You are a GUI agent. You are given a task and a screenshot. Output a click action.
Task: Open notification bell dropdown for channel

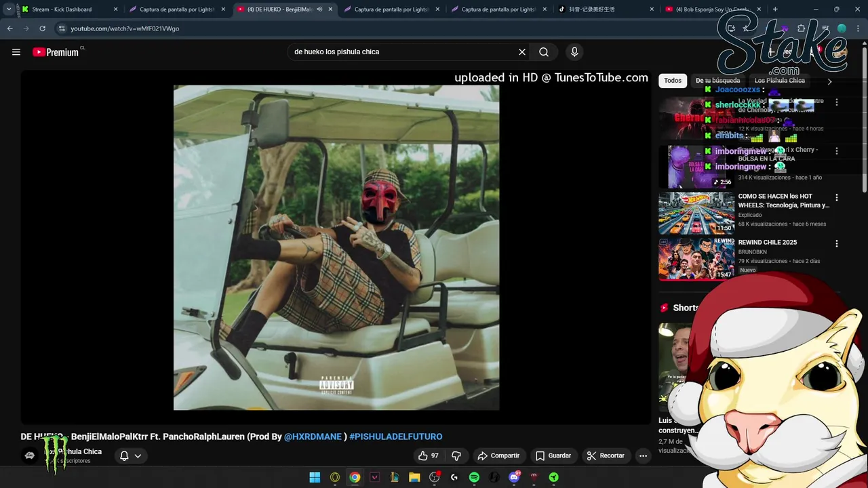point(130,455)
